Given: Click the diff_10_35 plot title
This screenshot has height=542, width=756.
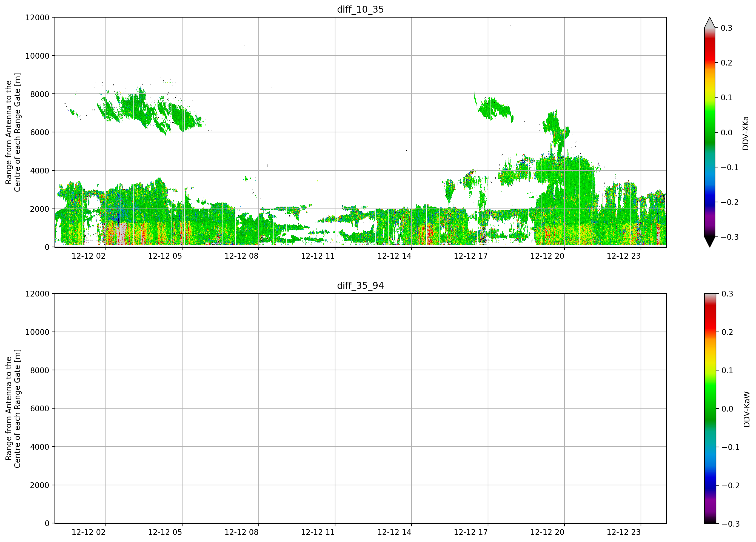Looking at the screenshot, I should click(x=360, y=9).
